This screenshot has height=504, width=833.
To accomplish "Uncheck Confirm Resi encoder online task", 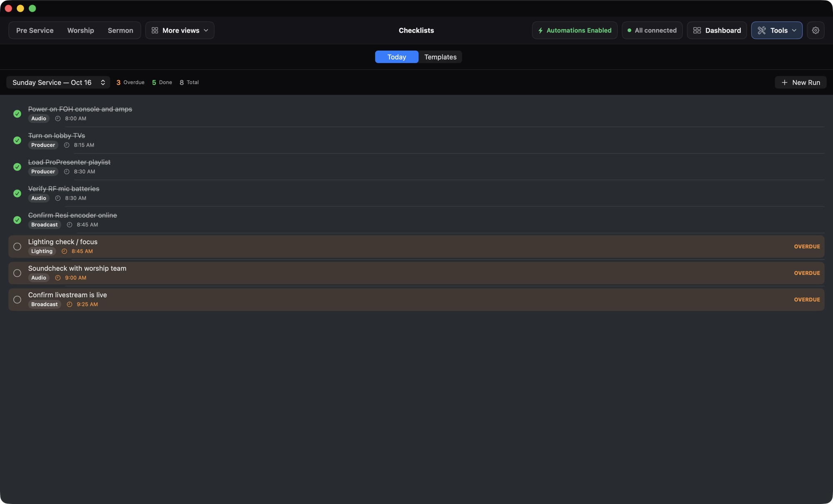I will (x=17, y=220).
